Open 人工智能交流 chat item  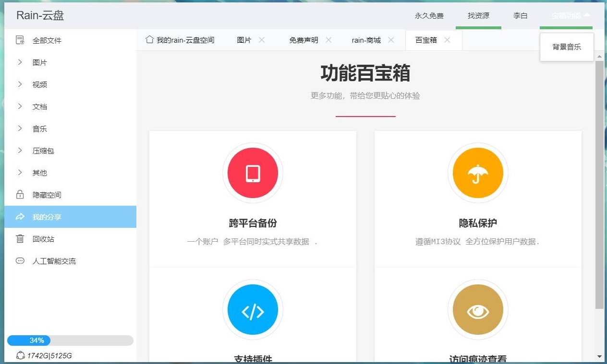[54, 261]
